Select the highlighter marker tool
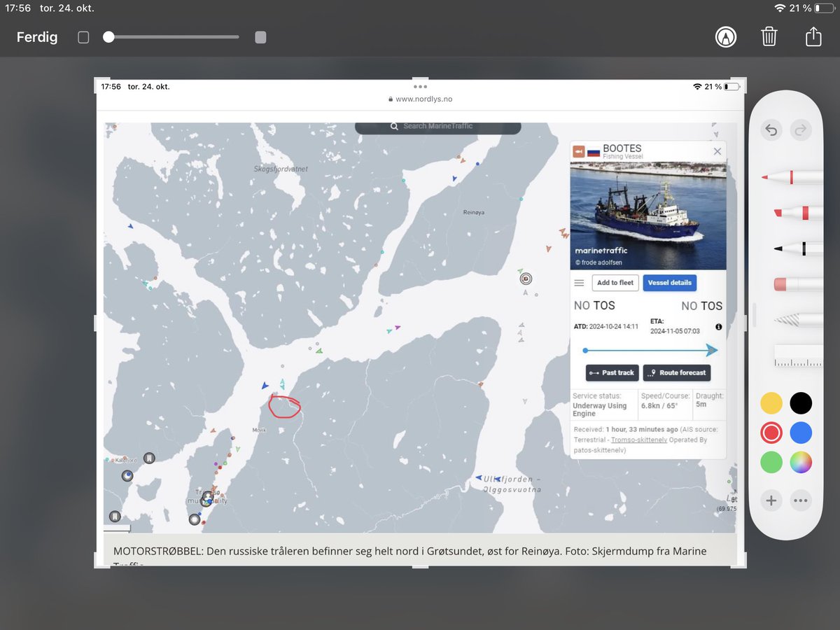This screenshot has height=630, width=840. [x=798, y=212]
